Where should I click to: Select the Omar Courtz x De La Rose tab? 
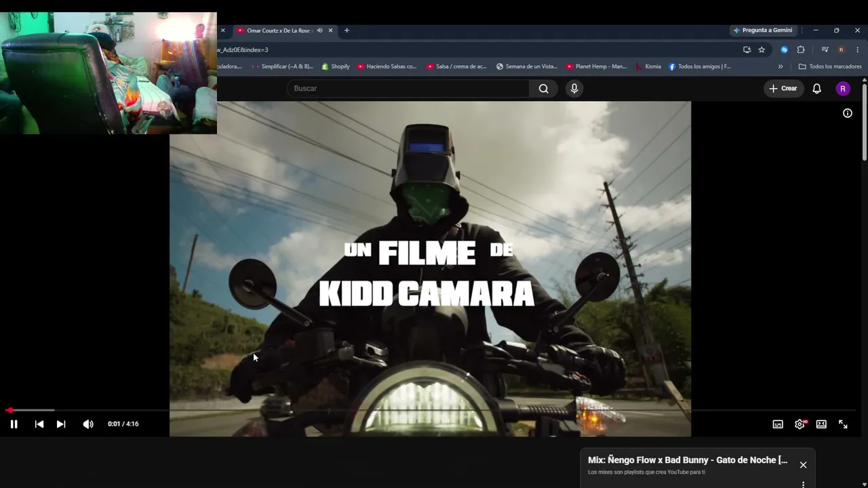click(x=278, y=30)
